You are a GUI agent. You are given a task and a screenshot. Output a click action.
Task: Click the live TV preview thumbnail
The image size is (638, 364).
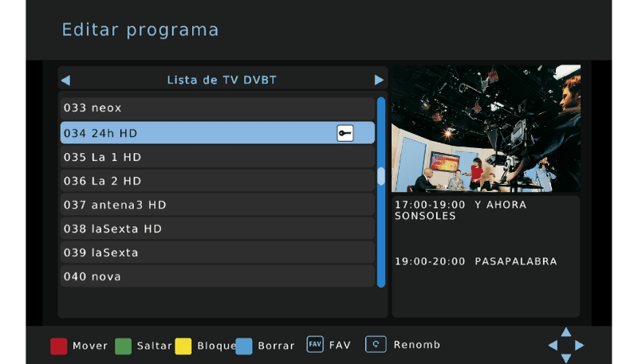coord(486,128)
